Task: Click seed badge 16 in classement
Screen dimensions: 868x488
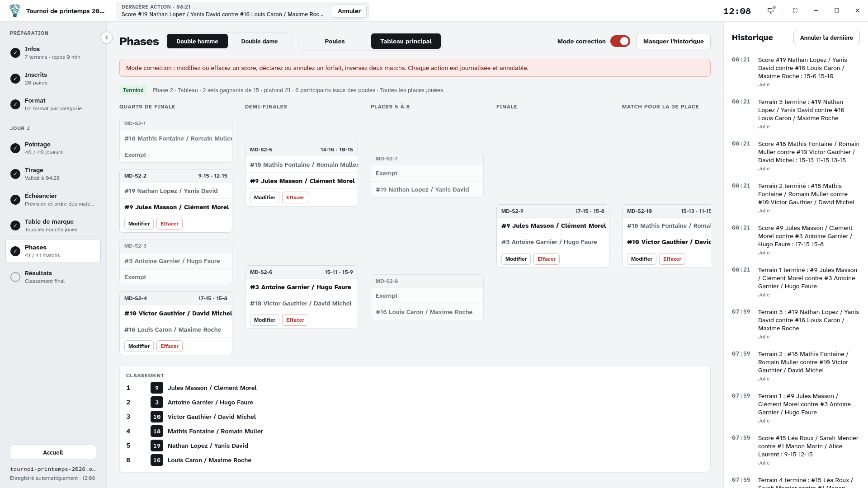Action: point(157,460)
